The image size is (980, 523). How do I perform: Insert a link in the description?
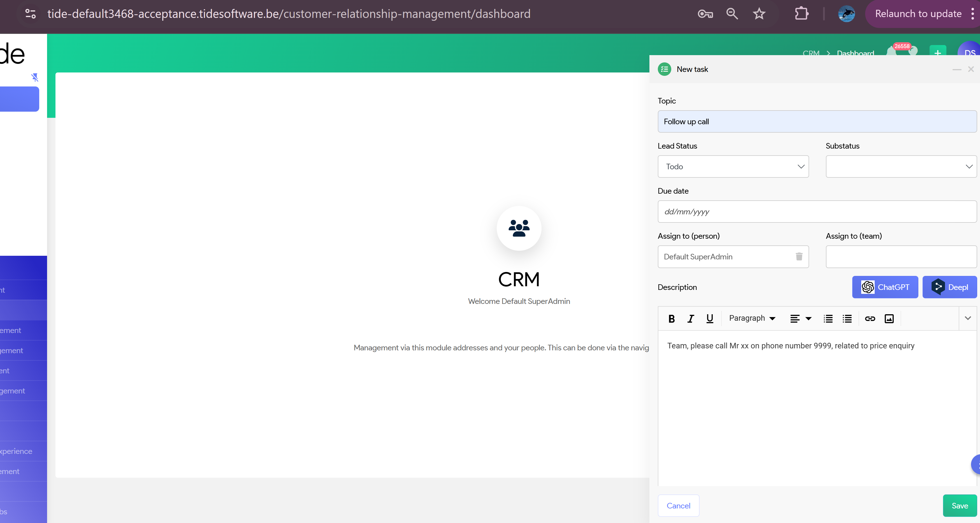[x=870, y=318]
